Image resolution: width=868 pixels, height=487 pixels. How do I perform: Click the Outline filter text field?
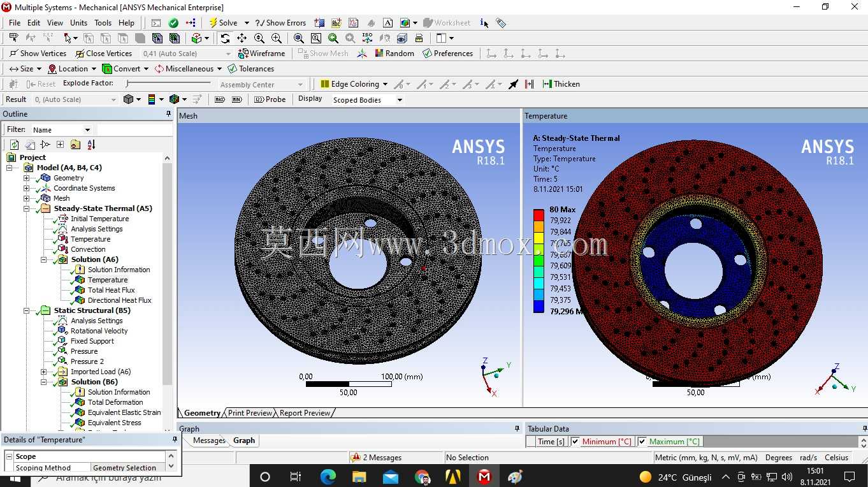(134, 129)
